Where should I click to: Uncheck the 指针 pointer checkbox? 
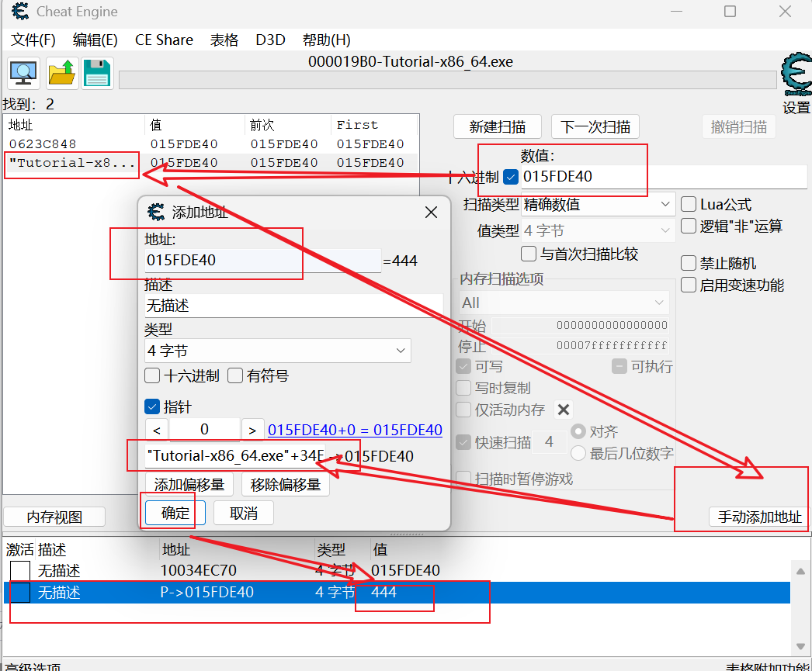click(151, 406)
